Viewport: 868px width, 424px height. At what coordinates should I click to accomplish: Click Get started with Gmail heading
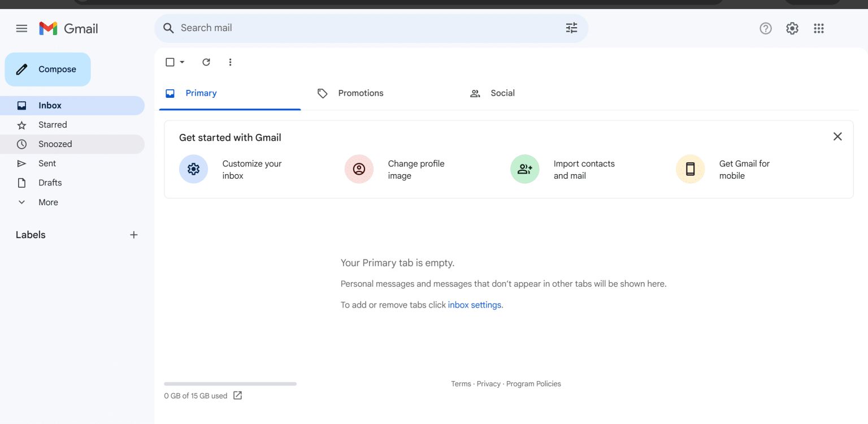pos(230,137)
